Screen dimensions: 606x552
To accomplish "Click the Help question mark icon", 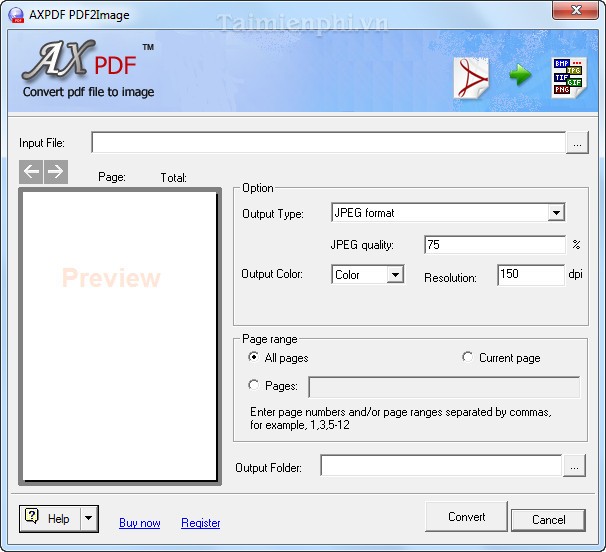I will [32, 516].
